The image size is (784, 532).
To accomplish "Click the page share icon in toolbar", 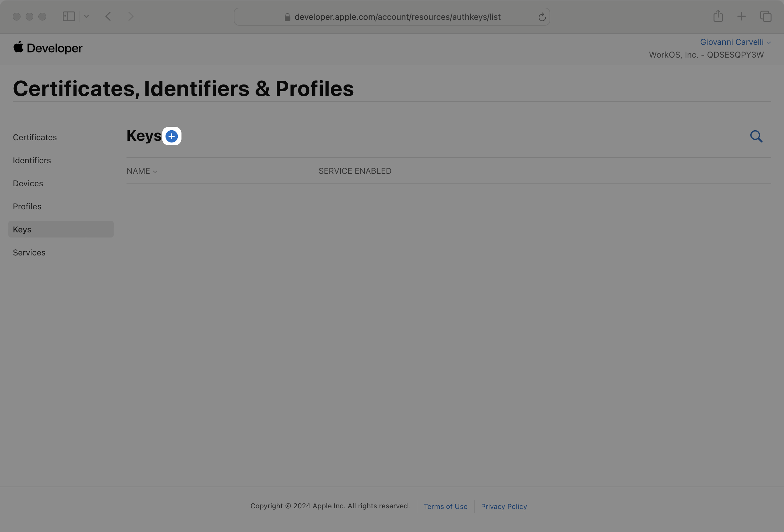I will [x=718, y=16].
